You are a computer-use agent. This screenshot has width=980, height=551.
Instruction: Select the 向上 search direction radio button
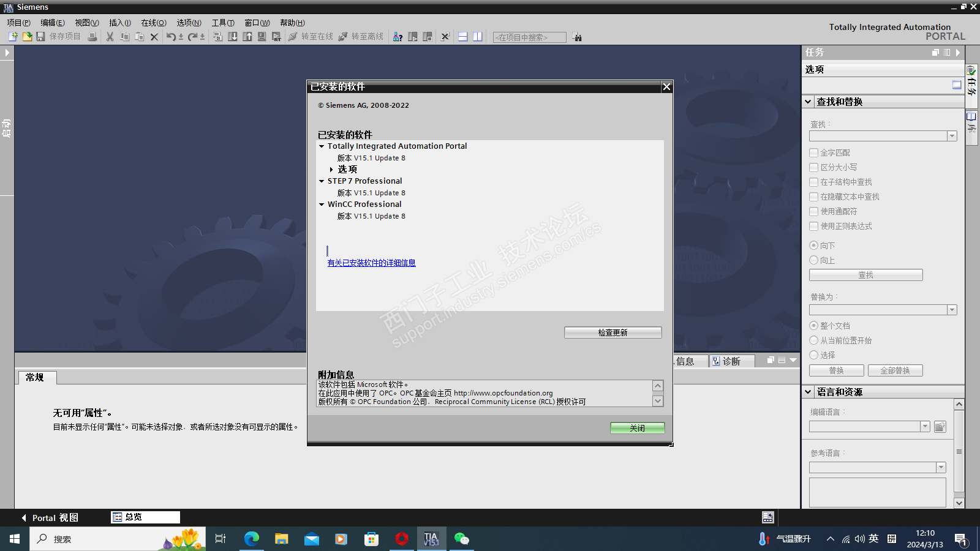[814, 260]
